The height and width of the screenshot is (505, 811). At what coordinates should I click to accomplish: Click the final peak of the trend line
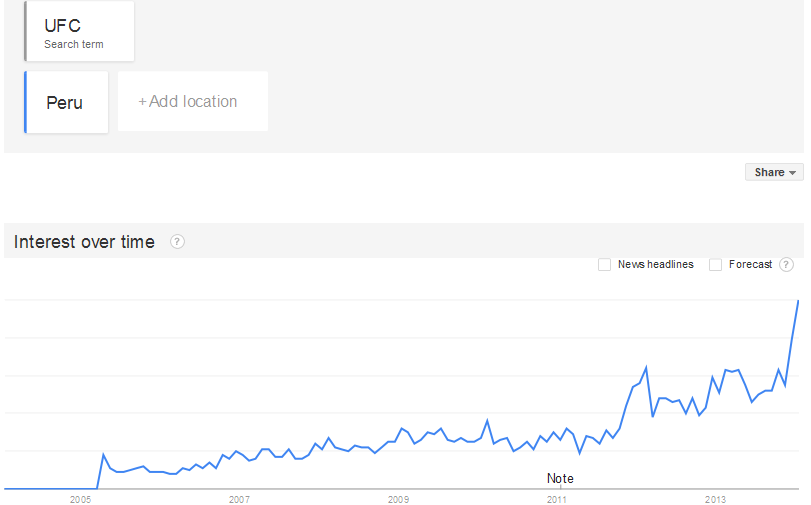pos(798,300)
